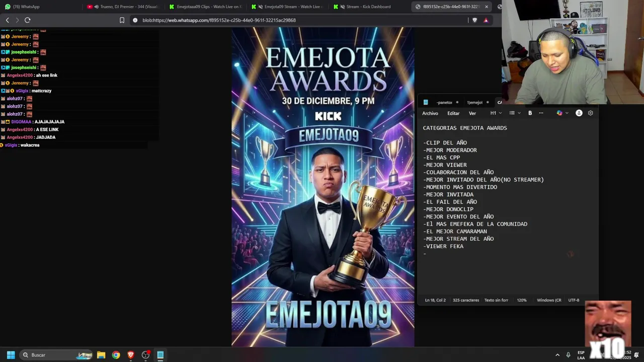Reload the current browser page
644x362 pixels.
(x=27, y=20)
